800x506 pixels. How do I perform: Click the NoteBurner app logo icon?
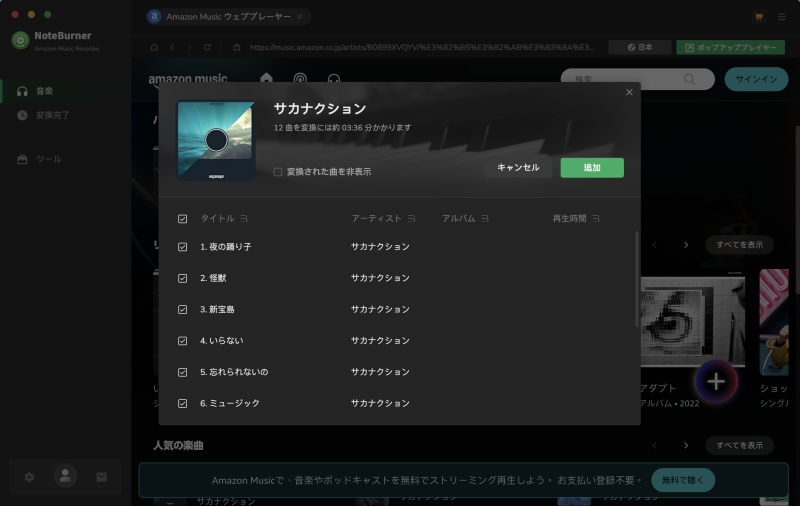click(x=20, y=40)
